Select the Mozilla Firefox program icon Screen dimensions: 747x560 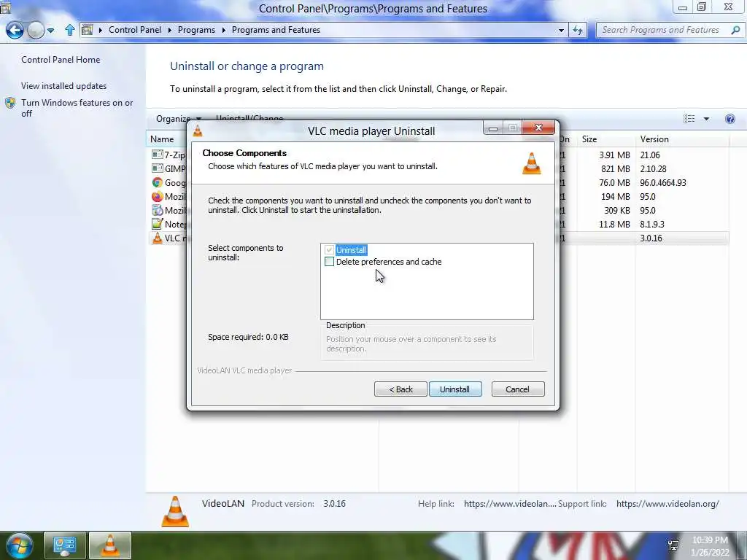pyautogui.click(x=158, y=196)
